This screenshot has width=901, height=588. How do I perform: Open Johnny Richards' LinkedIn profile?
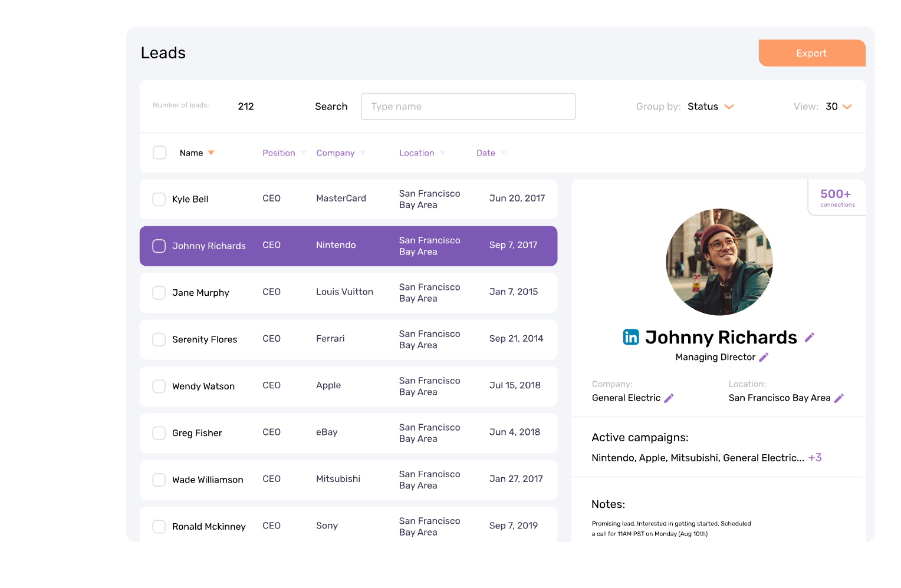[x=631, y=337]
